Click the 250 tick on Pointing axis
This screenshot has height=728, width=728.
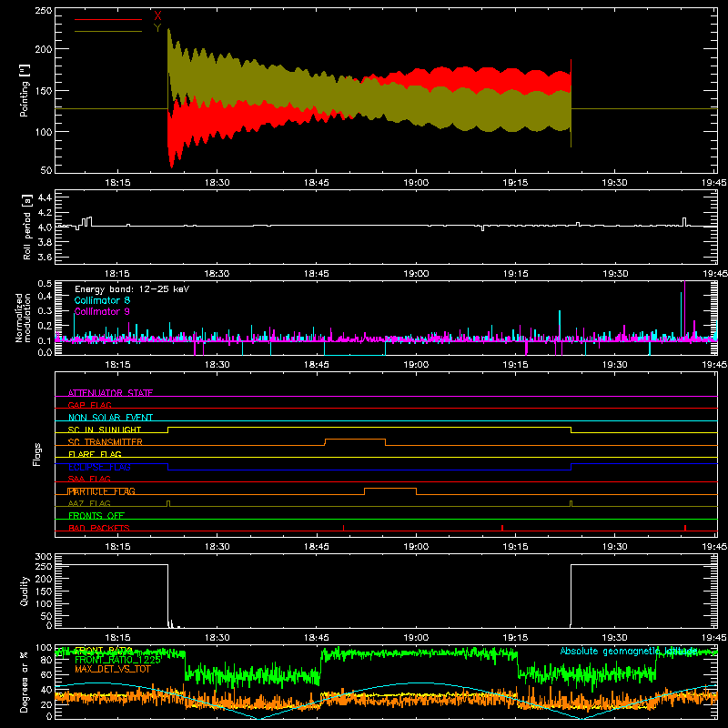tap(44, 11)
